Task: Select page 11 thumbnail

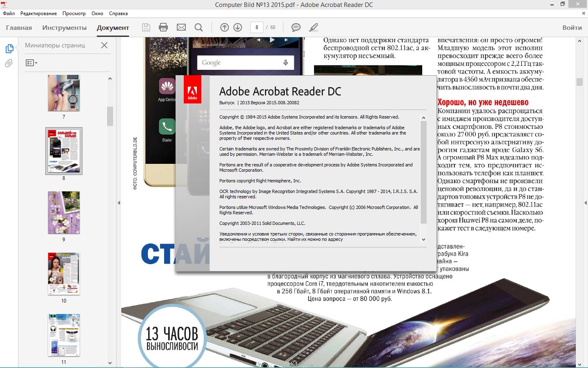Action: (64, 335)
